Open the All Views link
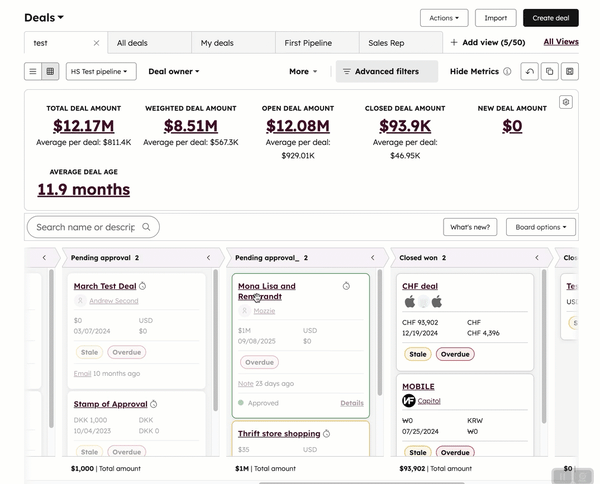Image resolution: width=600 pixels, height=484 pixels. pos(560,42)
